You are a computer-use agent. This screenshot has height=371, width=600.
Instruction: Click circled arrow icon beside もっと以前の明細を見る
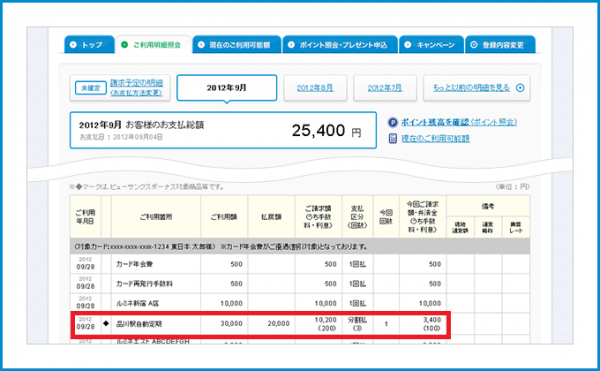[x=520, y=88]
